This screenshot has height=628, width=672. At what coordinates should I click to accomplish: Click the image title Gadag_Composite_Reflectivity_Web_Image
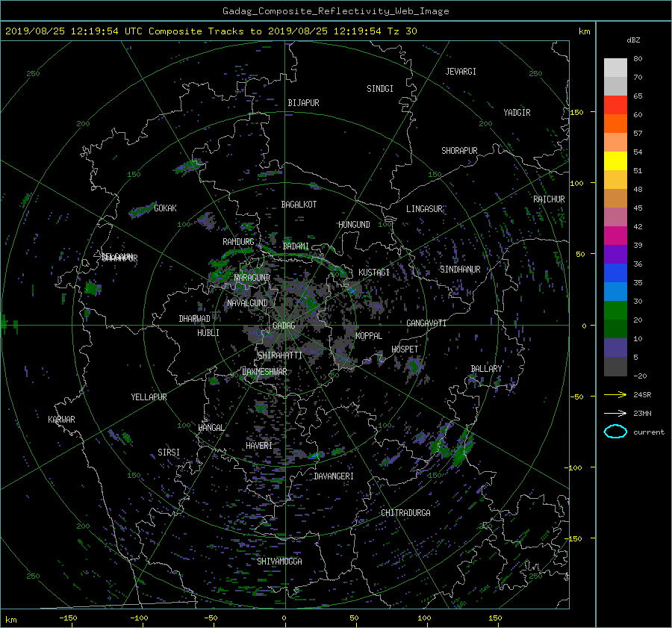pos(335,11)
